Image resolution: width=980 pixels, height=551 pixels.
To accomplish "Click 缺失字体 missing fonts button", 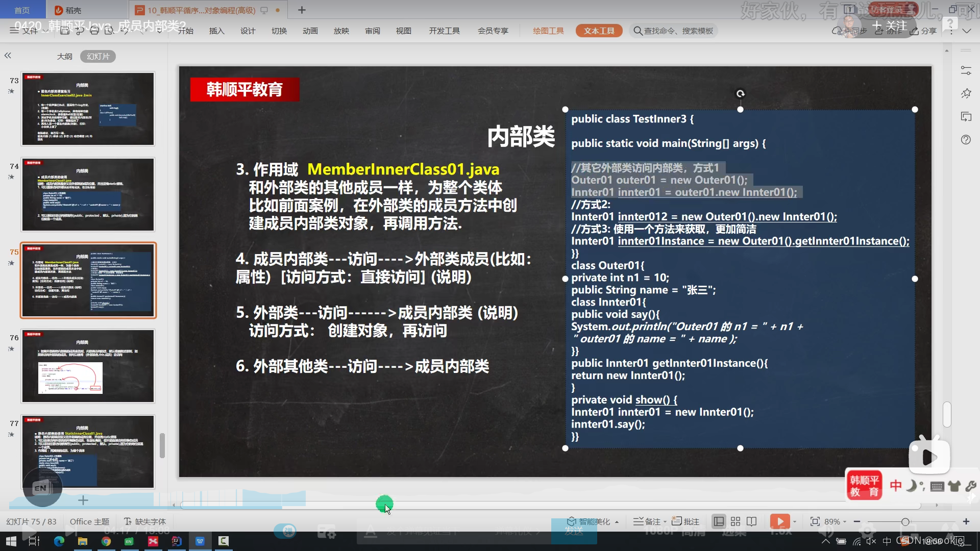I will click(x=145, y=521).
